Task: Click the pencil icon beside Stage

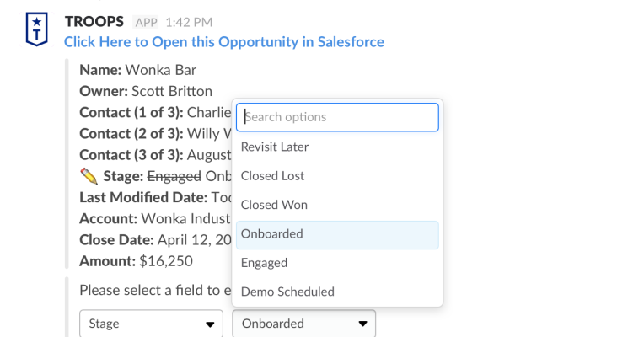Action: (x=89, y=176)
